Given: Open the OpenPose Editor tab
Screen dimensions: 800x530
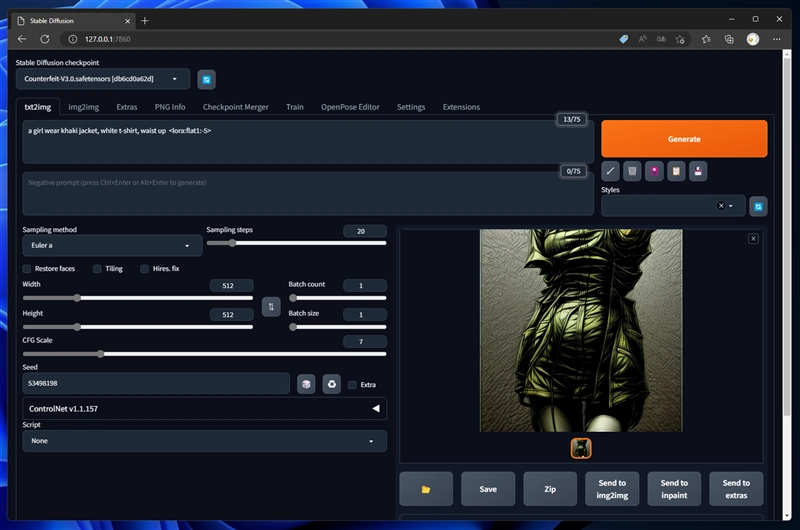Looking at the screenshot, I should tap(350, 107).
